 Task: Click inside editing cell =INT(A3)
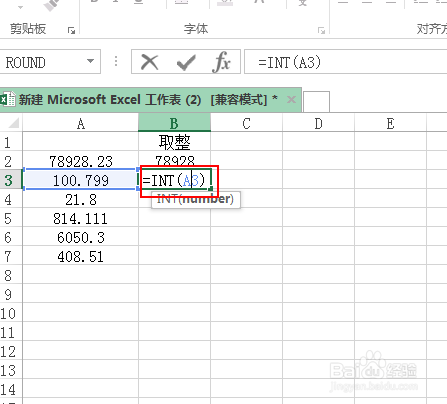[x=175, y=180]
